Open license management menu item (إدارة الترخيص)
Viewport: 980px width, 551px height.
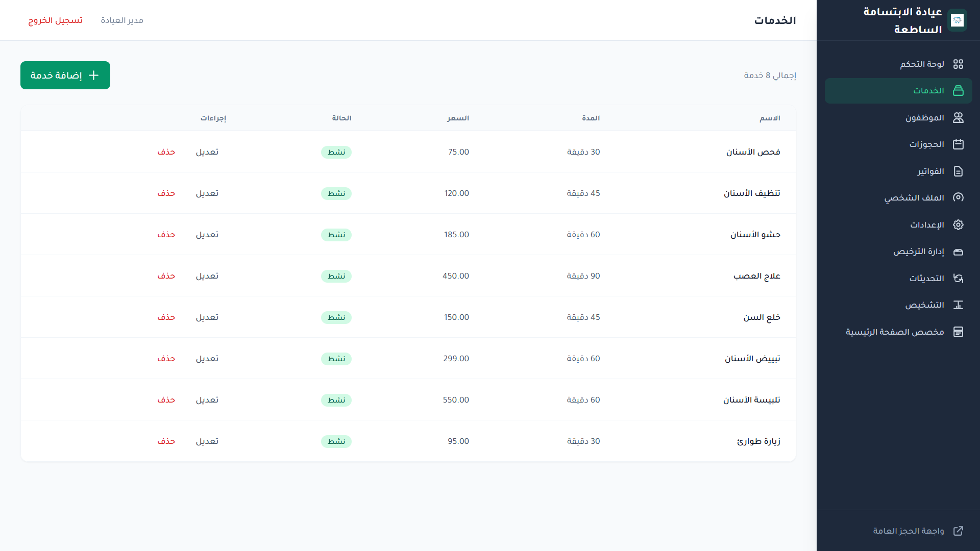coord(918,252)
